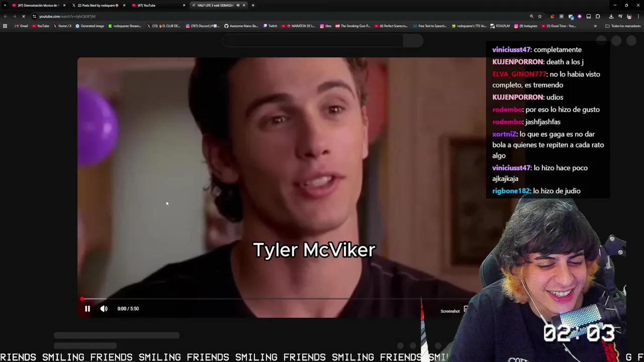This screenshot has height=362, width=644.
Task: Open the rodsquaree Stream bookmark
Action: click(x=125, y=26)
